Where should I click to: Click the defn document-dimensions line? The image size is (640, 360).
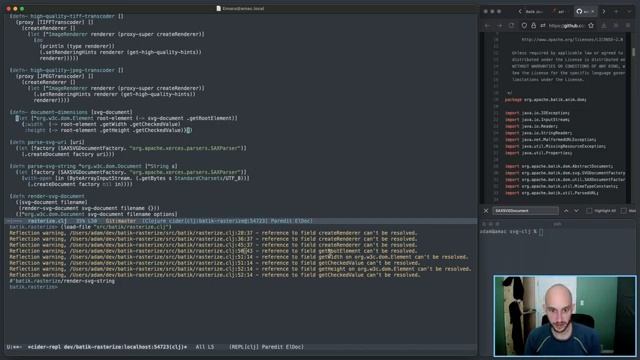coord(71,112)
